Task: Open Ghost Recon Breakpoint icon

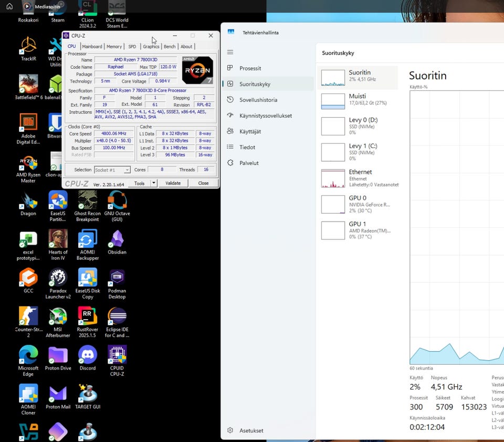Action: (88, 206)
